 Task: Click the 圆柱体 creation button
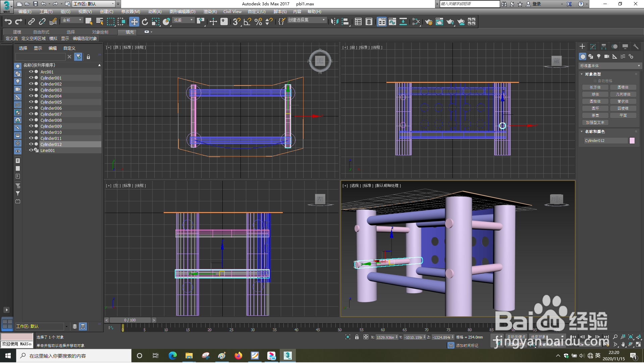pos(595,101)
